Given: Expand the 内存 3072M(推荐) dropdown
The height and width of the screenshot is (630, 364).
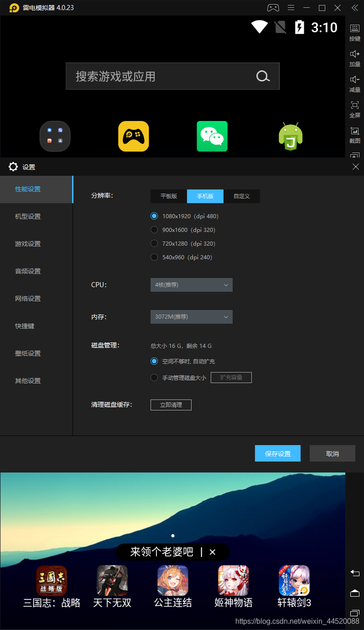Looking at the screenshot, I should point(192,317).
